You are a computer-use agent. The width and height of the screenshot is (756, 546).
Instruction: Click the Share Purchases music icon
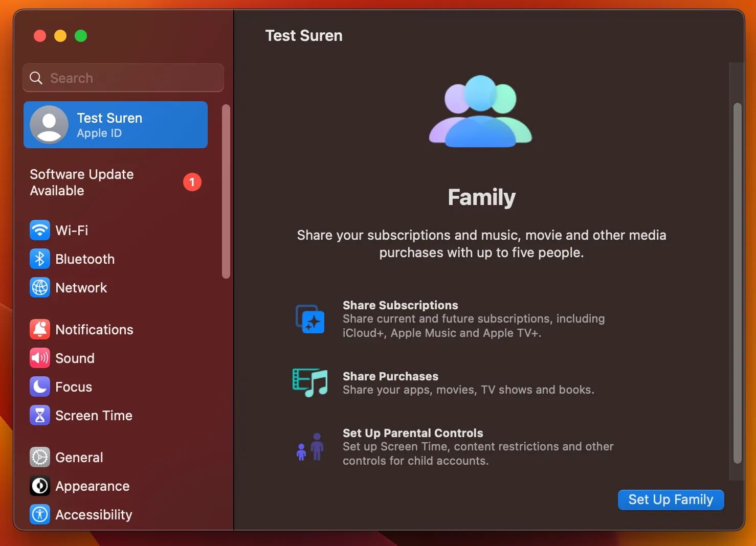[x=310, y=382]
